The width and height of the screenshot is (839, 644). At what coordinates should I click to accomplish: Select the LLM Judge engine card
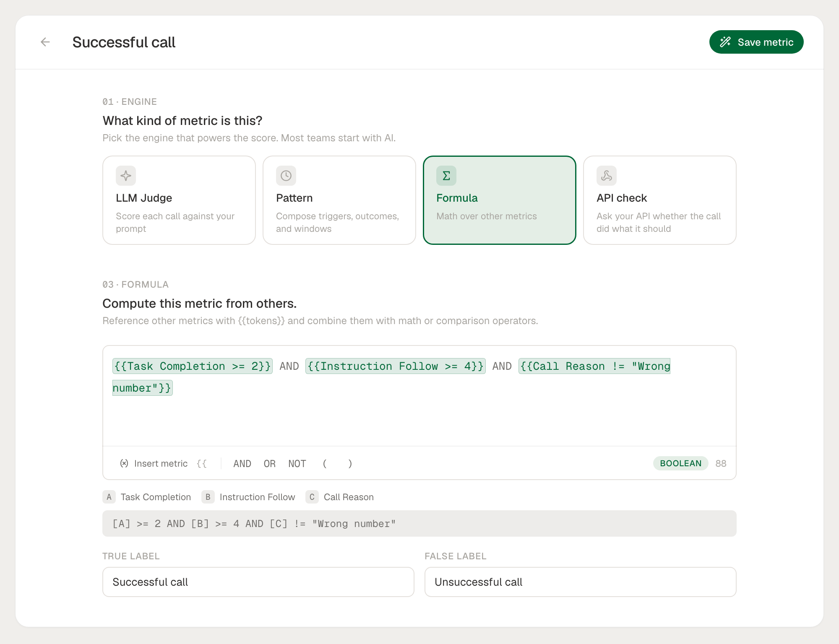179,200
